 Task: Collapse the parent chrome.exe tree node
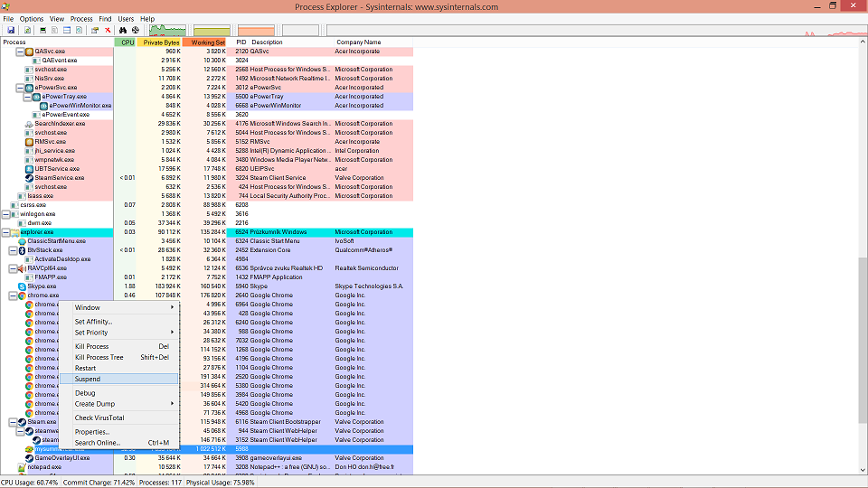click(x=13, y=296)
